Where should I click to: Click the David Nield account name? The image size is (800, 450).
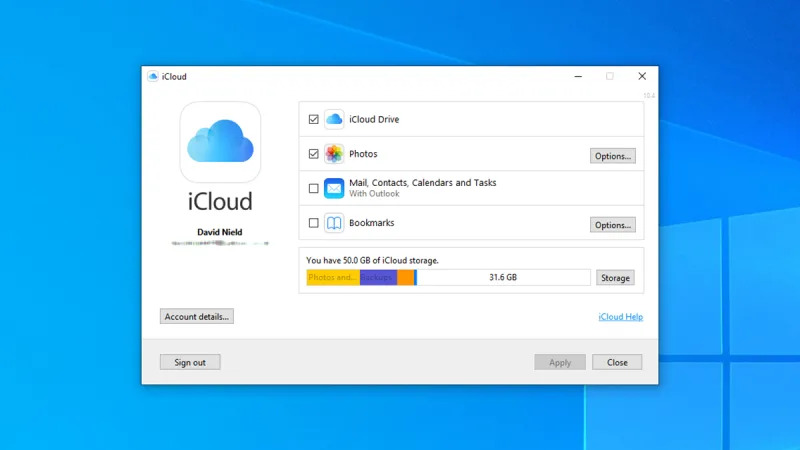(219, 232)
